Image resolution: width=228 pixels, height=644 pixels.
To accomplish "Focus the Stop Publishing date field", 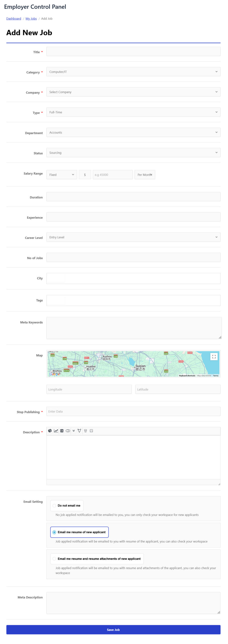I will pos(133,411).
